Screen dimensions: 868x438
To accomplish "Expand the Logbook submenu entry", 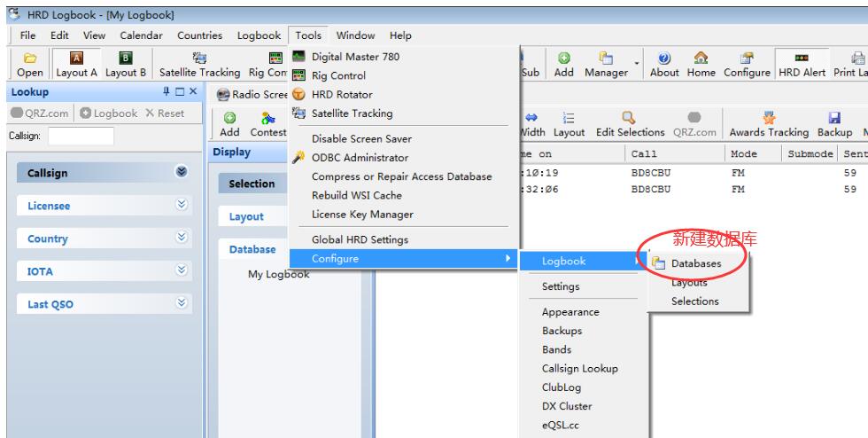I will pyautogui.click(x=584, y=262).
